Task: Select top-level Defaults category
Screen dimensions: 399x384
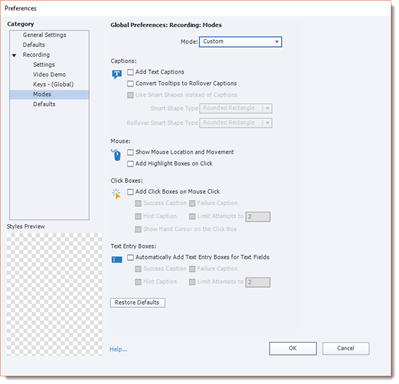Action: click(34, 45)
